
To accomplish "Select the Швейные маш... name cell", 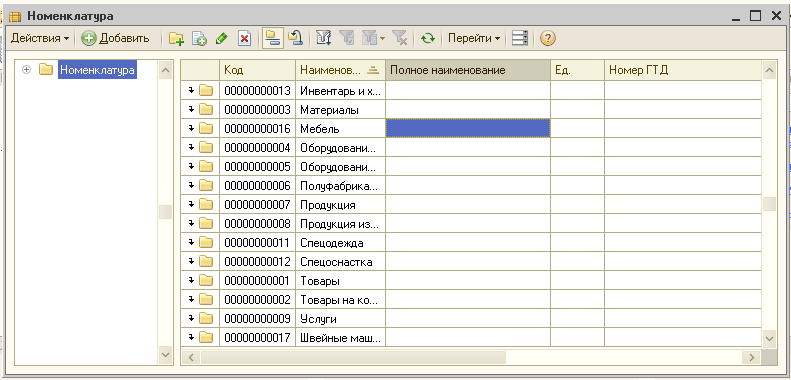I will click(x=341, y=338).
